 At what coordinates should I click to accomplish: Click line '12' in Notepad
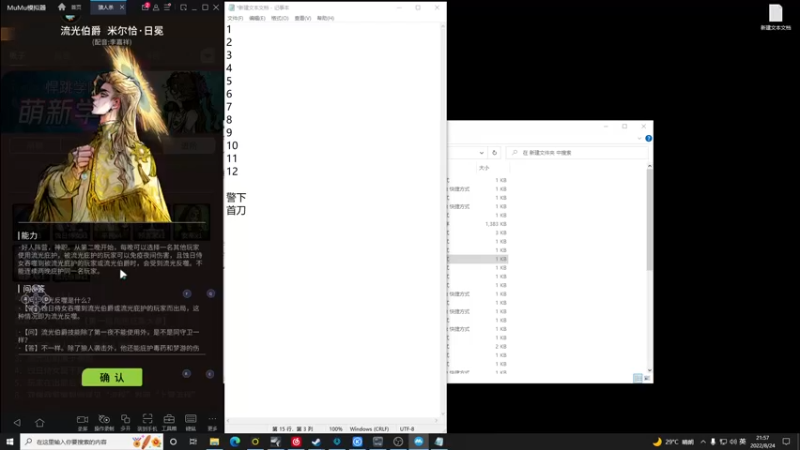(232, 171)
